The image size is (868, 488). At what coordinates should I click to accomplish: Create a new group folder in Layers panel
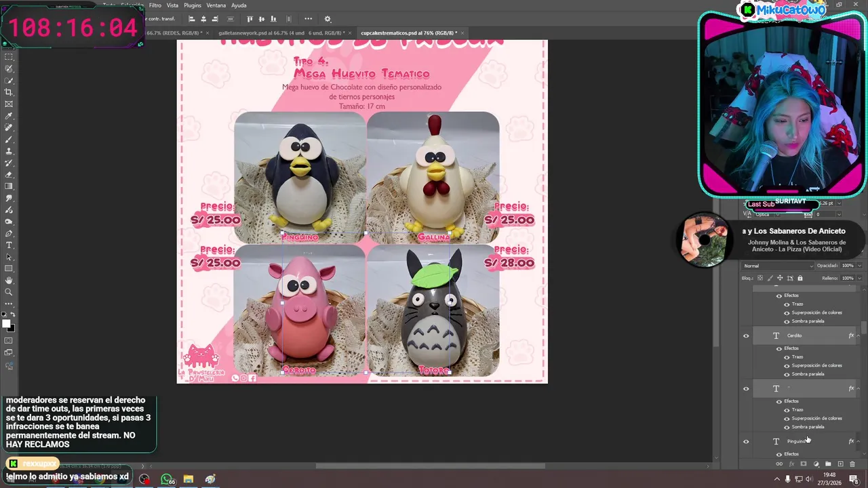click(x=828, y=464)
